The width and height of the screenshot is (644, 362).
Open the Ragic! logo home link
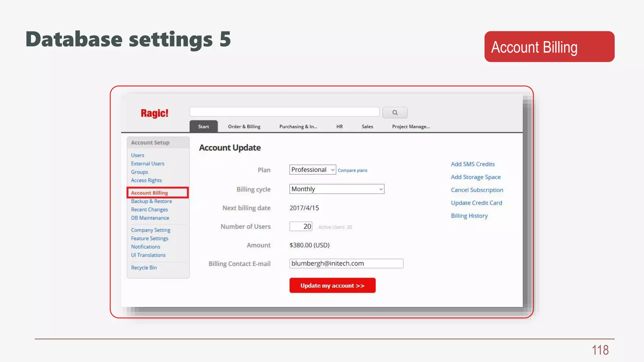coord(154,113)
